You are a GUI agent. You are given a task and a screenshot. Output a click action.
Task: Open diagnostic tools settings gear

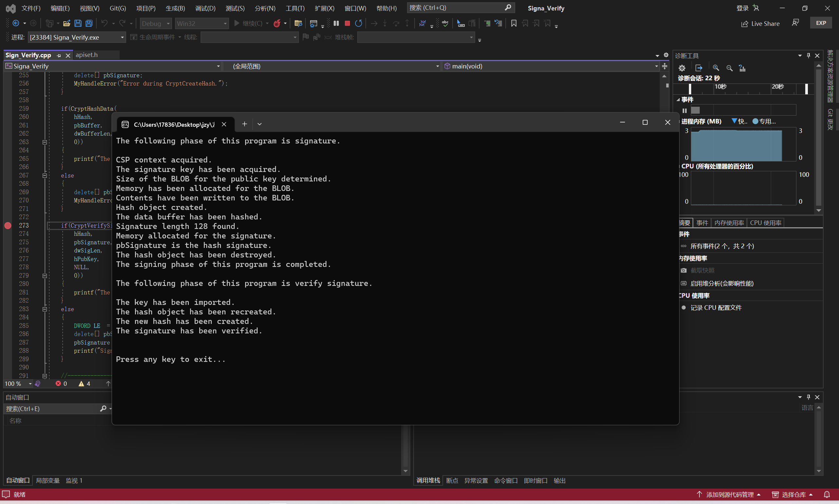pos(682,68)
